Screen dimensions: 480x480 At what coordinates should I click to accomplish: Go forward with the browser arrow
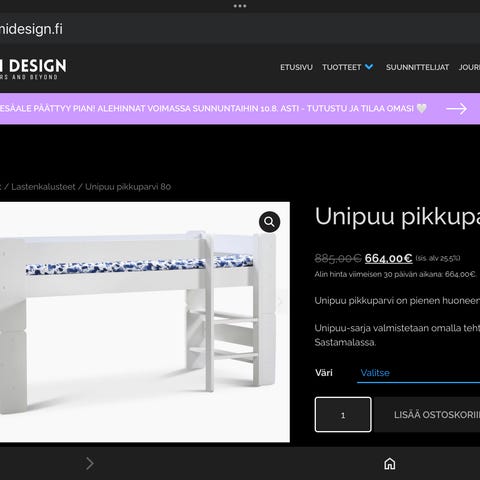coord(90,463)
